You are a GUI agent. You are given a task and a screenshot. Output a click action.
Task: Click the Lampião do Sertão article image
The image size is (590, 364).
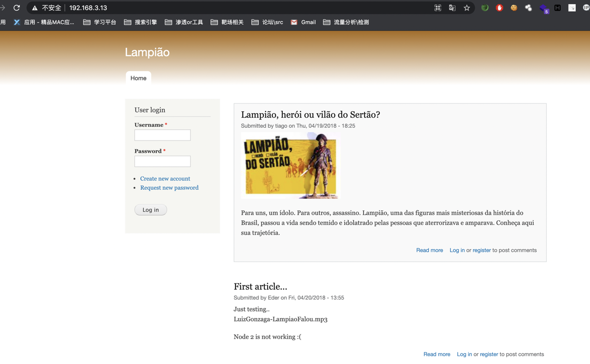(x=290, y=165)
